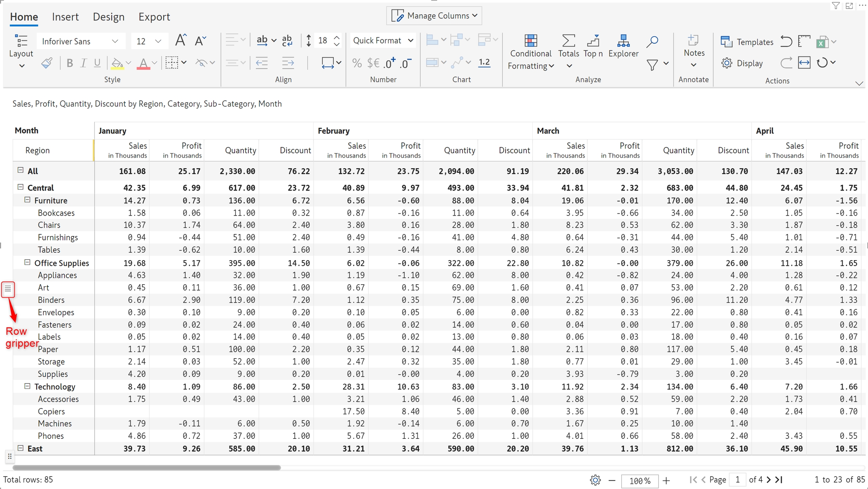Collapse the Office Supplies category row

coord(27,262)
